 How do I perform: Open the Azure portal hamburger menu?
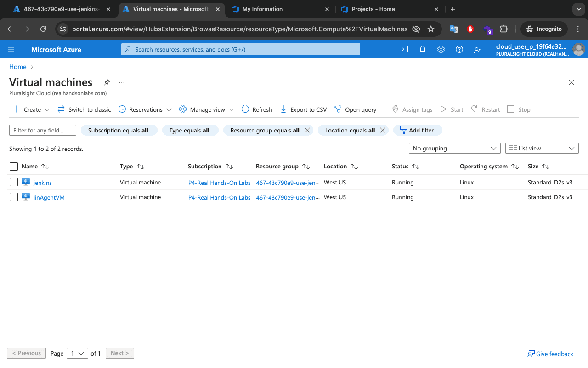coord(11,49)
